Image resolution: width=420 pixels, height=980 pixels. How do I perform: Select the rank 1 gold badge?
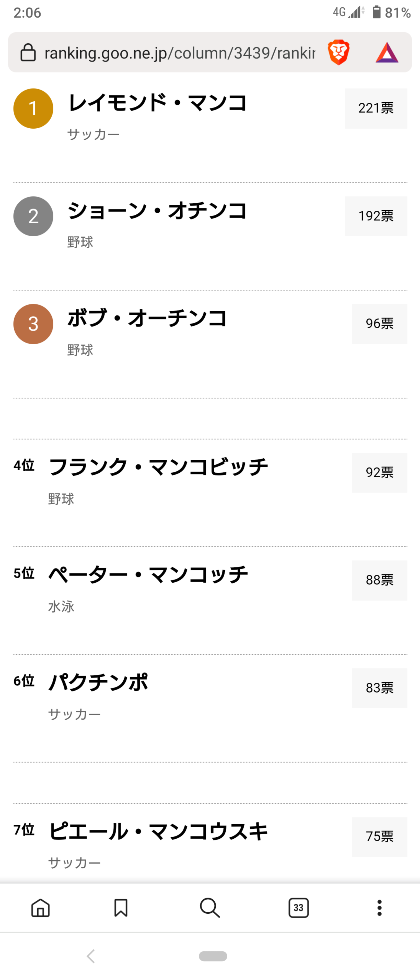click(x=33, y=108)
